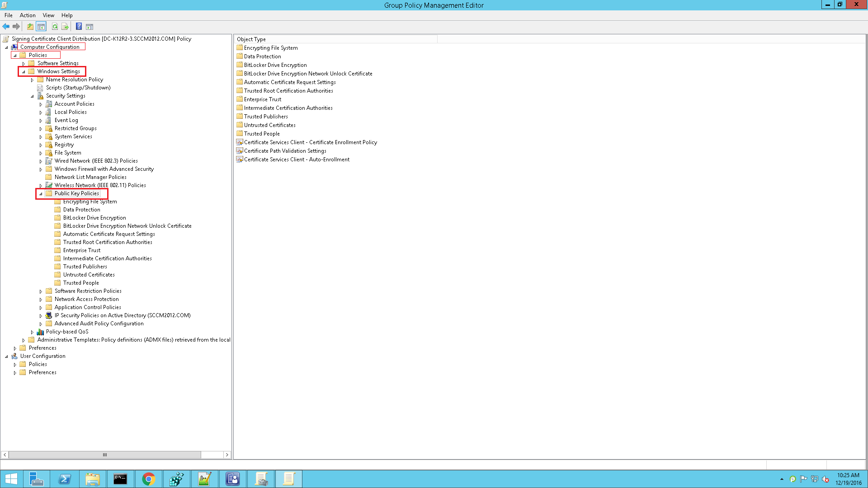Open Command Prompt from the taskbar
The image size is (868, 488).
pos(120,479)
